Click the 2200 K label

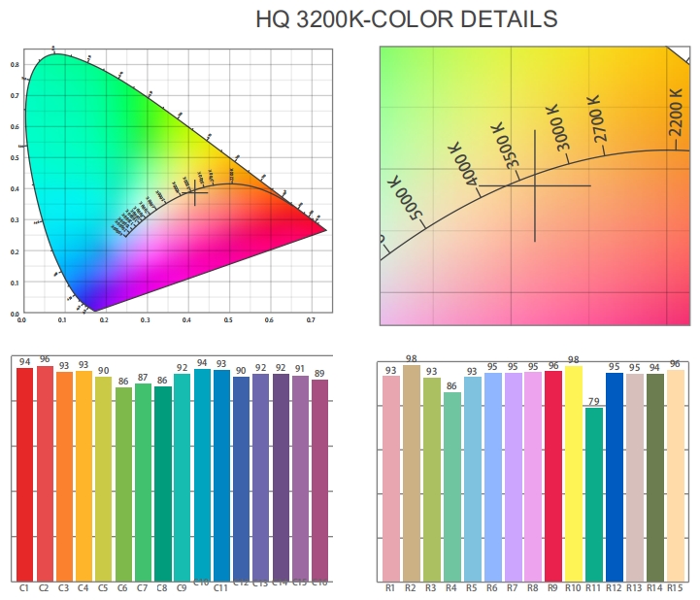tap(676, 112)
